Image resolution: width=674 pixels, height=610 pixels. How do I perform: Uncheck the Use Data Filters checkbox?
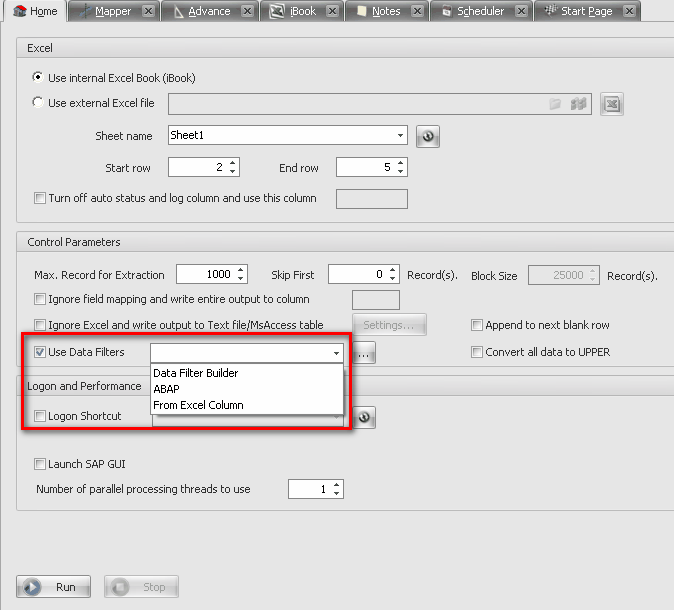tap(40, 352)
